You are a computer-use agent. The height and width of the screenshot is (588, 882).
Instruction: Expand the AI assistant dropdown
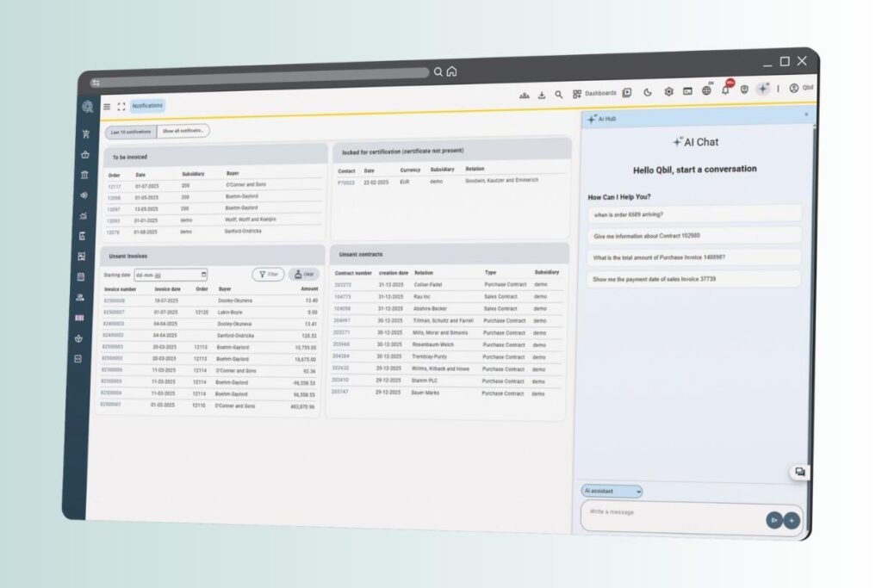(612, 491)
